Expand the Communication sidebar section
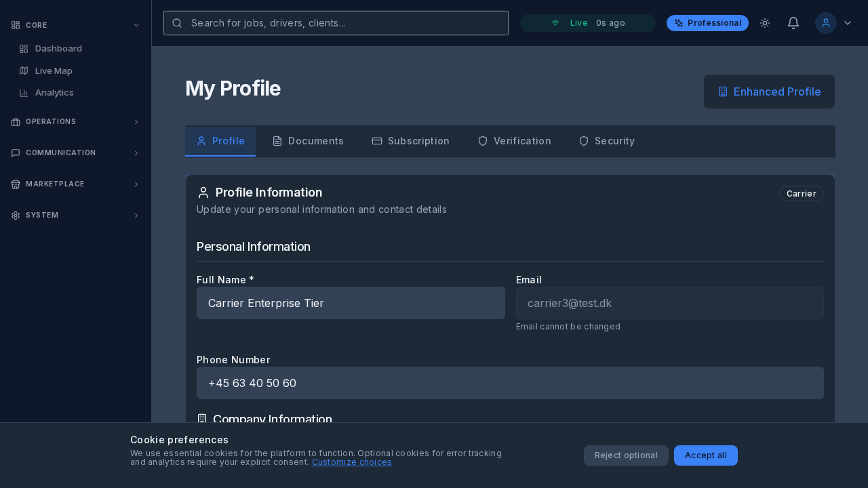The width and height of the screenshot is (868, 488). tap(136, 153)
